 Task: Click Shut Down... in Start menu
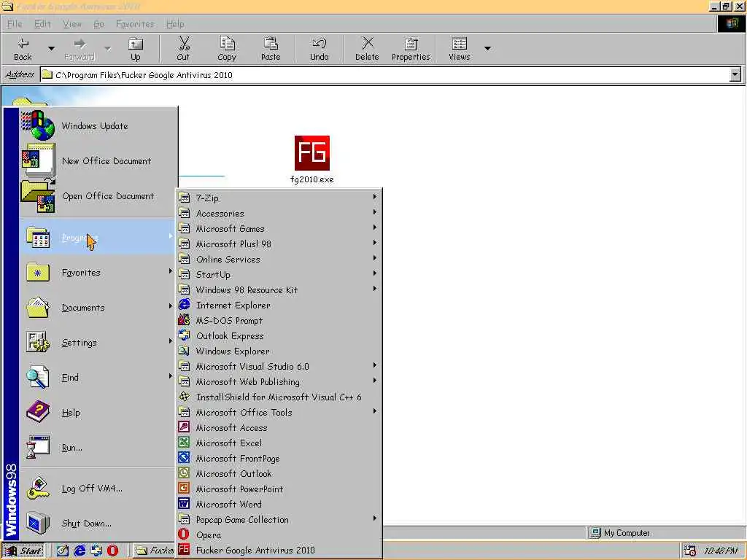[x=98, y=523]
